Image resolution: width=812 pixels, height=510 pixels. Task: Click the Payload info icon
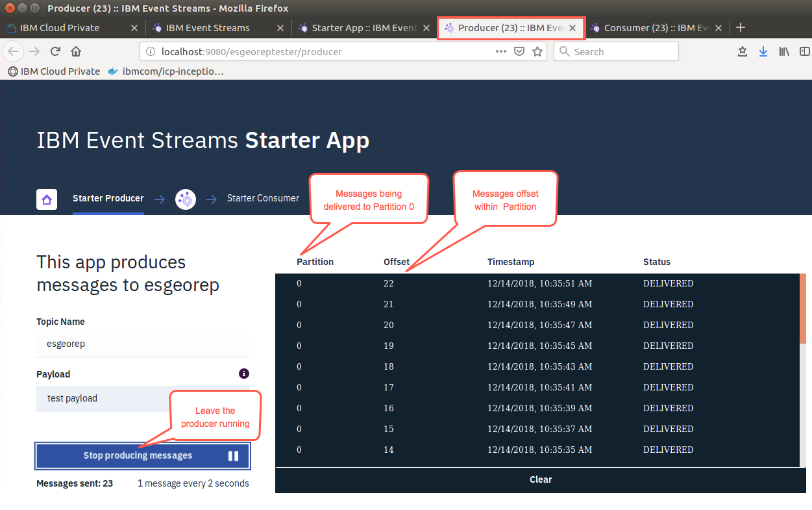(x=244, y=374)
